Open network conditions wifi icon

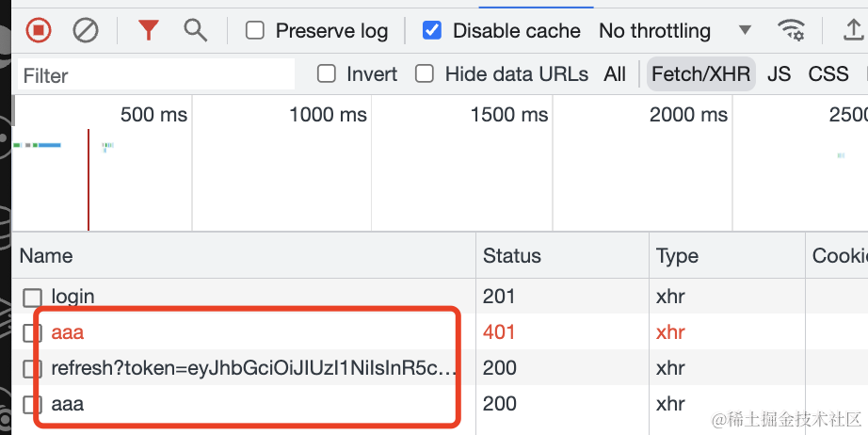coord(791,31)
